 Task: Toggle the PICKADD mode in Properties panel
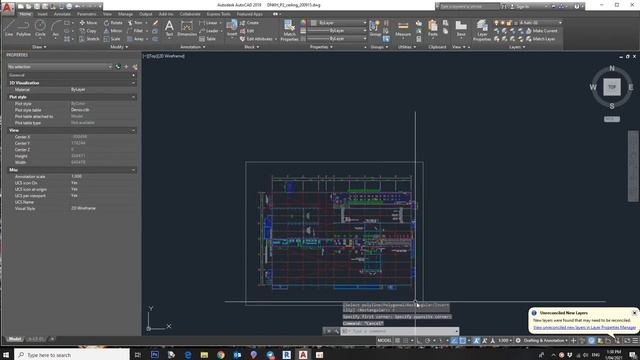pyautogui.click(x=118, y=67)
